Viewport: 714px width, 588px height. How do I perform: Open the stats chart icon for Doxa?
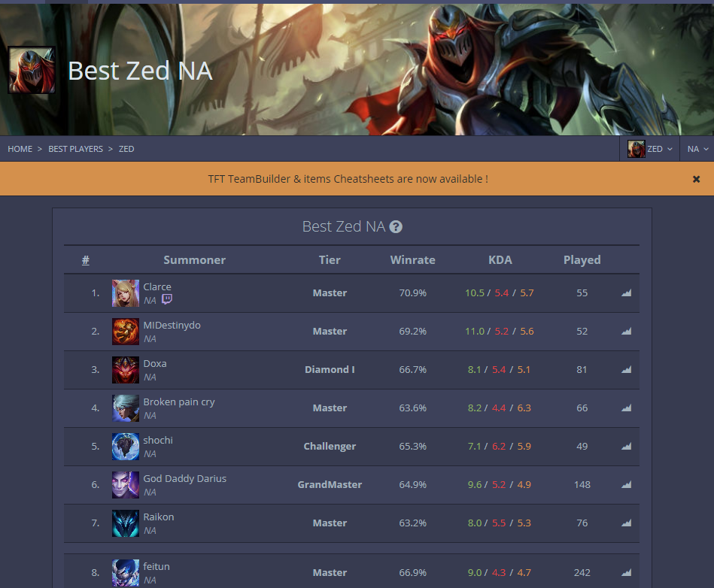pos(626,369)
